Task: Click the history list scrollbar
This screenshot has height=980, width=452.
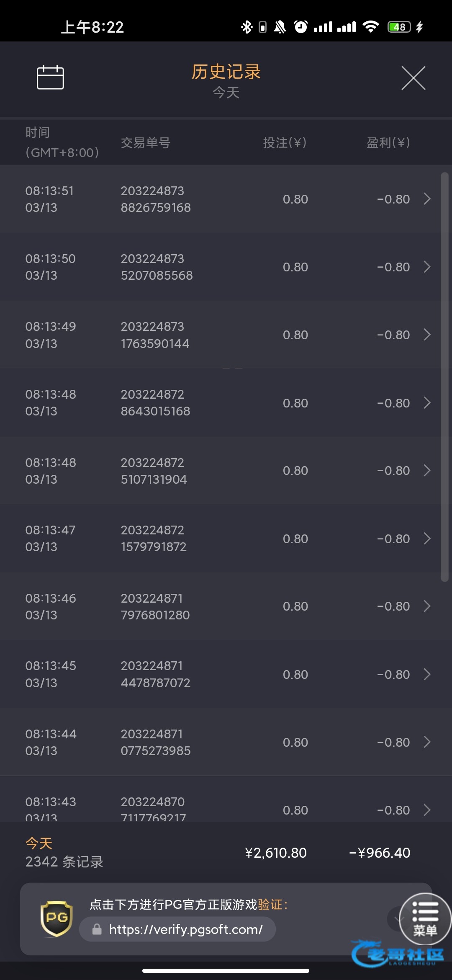Action: 444,377
